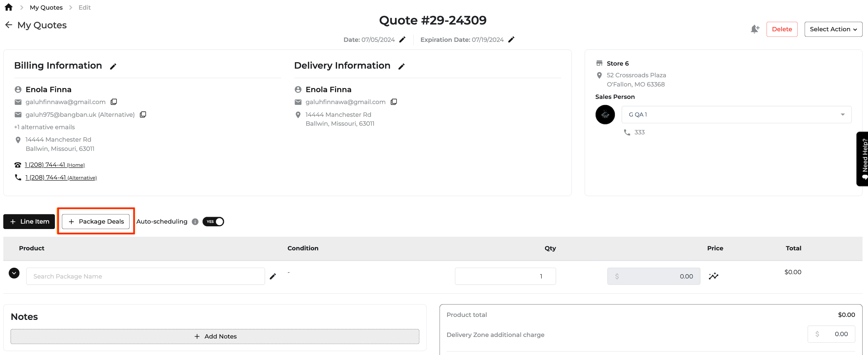Click the notification bell add icon

pyautogui.click(x=754, y=29)
